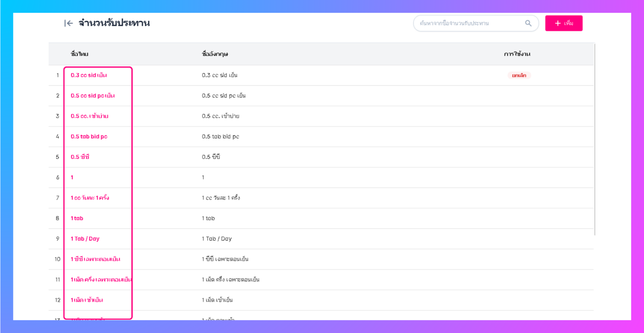This screenshot has width=644, height=333.
Task: Select the '0.5 cc. เช้าบ่าย' link
Action: 90,116
